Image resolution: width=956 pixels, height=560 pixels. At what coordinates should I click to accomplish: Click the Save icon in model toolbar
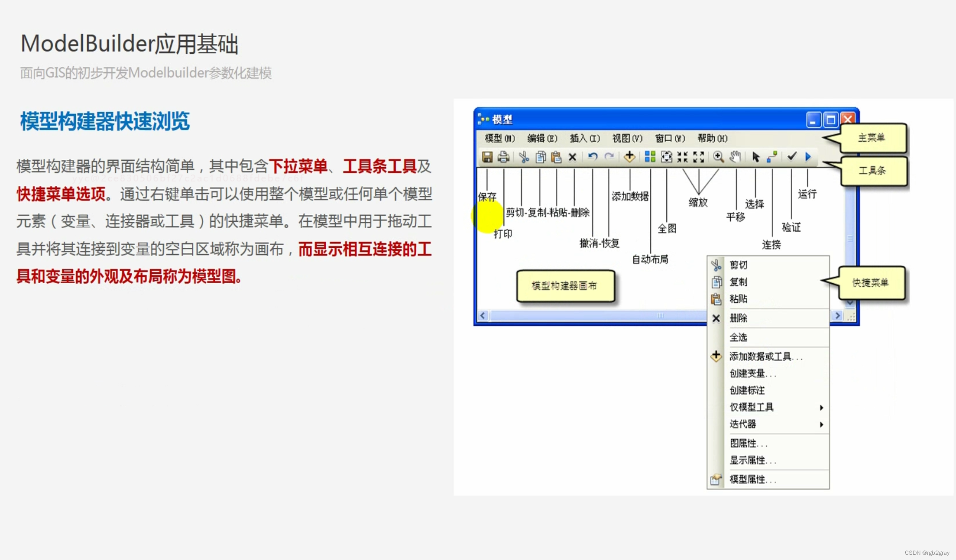coord(487,157)
